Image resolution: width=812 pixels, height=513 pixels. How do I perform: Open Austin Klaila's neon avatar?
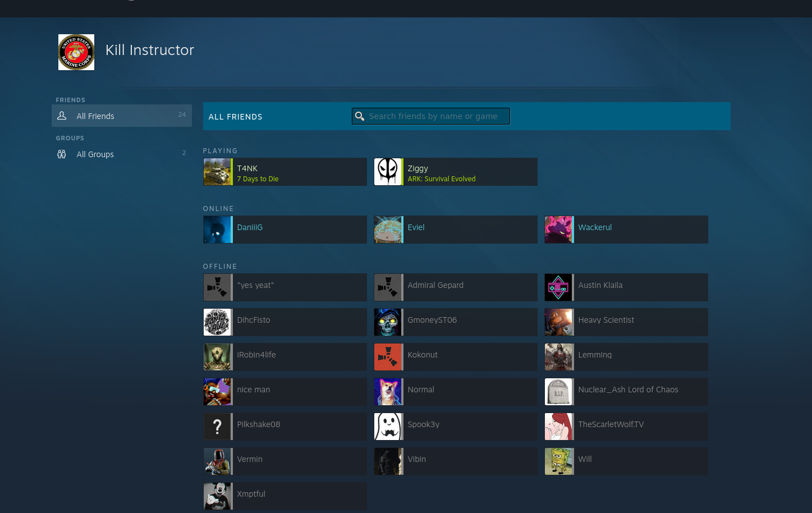[x=558, y=287]
